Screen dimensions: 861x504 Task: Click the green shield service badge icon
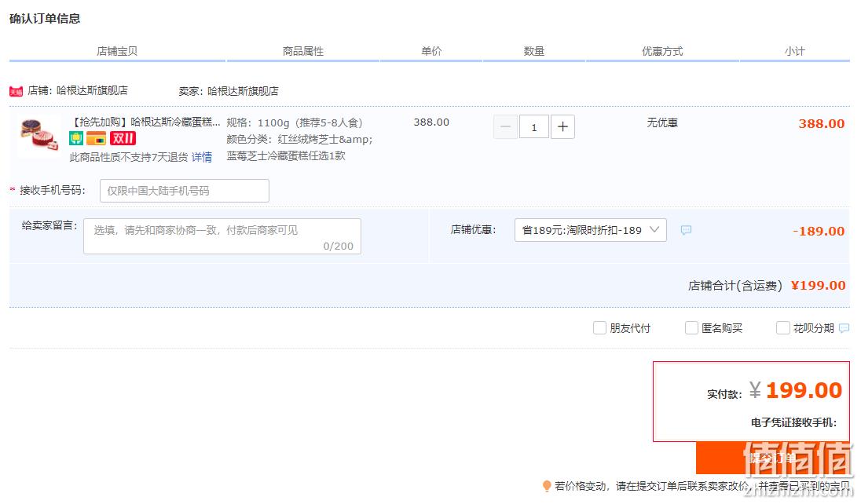click(75, 138)
